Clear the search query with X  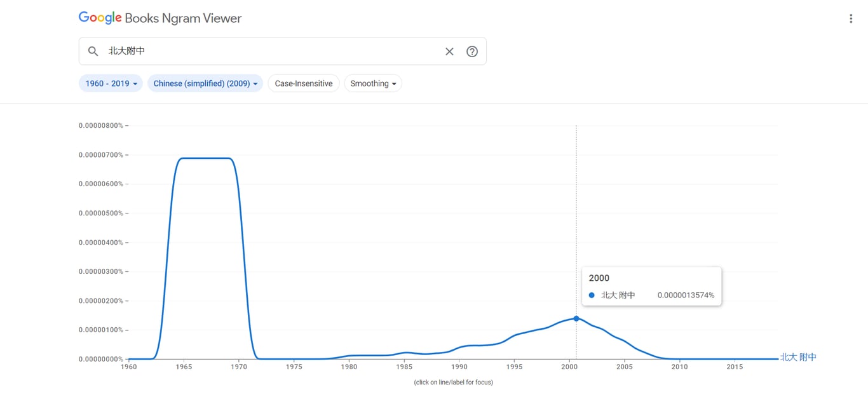(x=449, y=51)
